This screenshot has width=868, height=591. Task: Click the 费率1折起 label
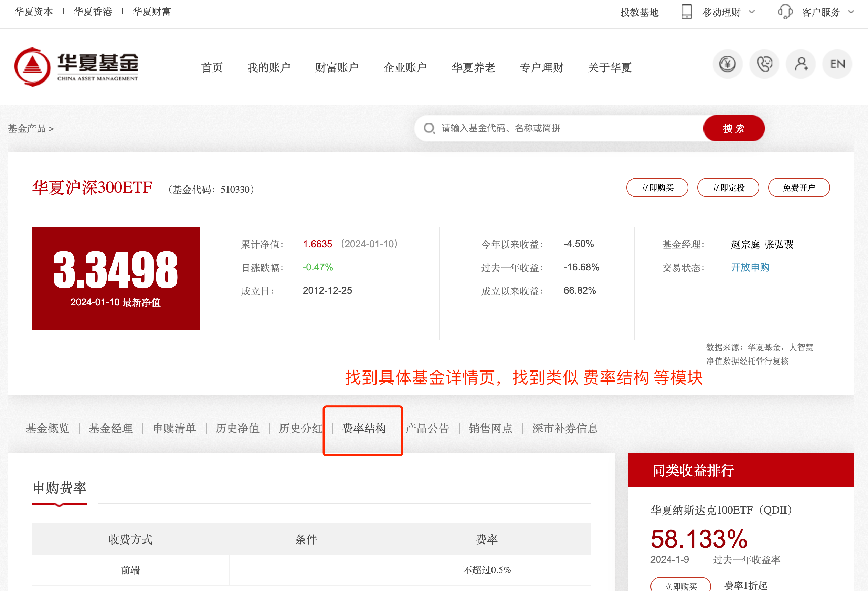click(x=746, y=585)
